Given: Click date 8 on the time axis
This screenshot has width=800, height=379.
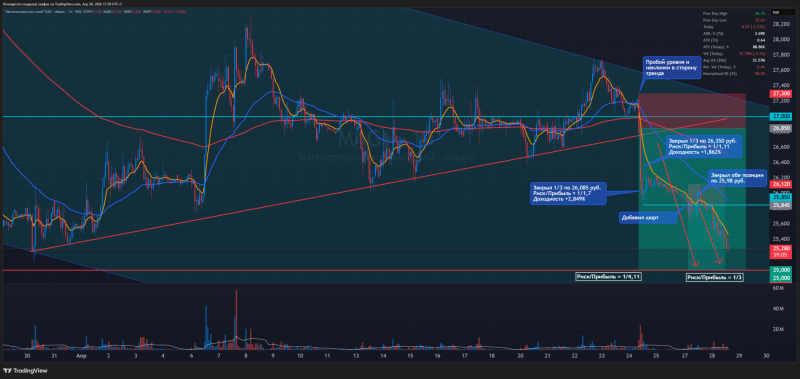Looking at the screenshot, I should point(245,356).
